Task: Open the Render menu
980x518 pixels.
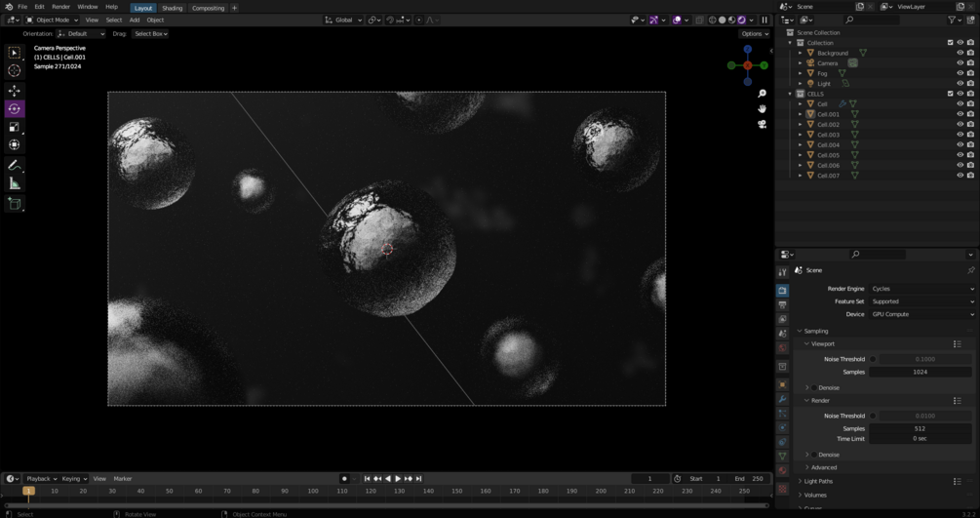Action: [x=60, y=7]
